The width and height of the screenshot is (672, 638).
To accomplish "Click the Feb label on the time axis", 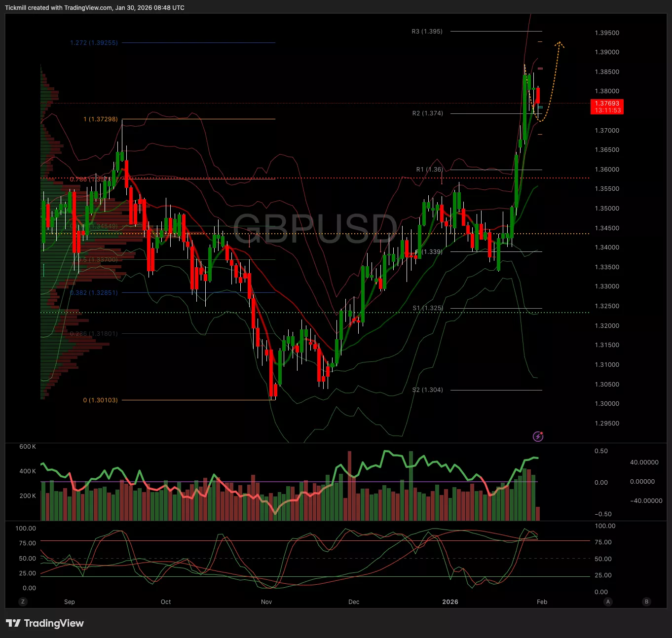I will pos(542,602).
